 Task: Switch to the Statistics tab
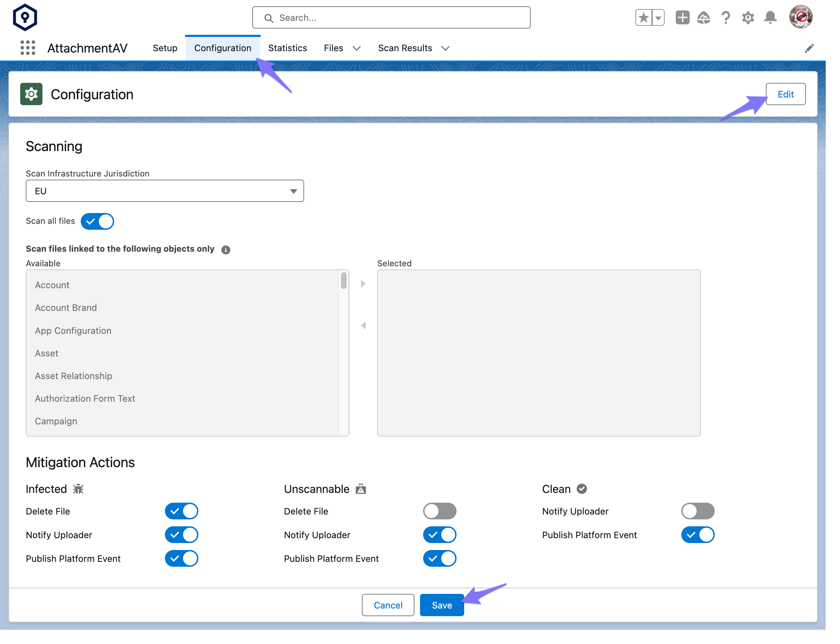287,47
